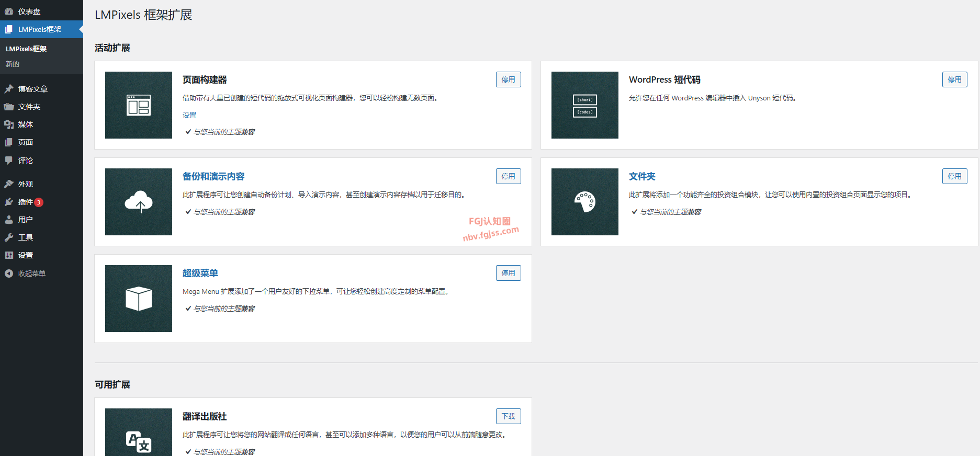Click the 外观 appearance brush icon
The image size is (980, 456).
[9, 184]
